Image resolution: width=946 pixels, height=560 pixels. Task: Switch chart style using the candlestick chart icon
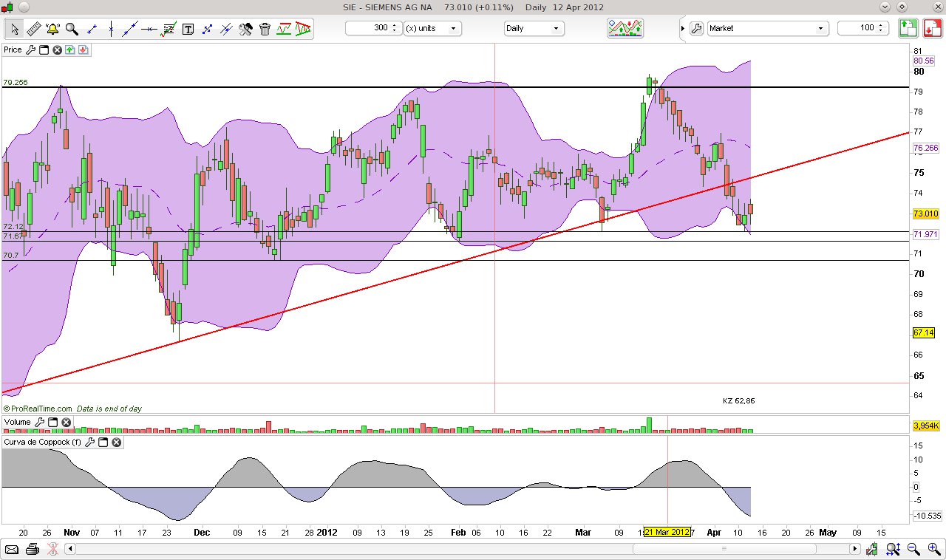(x=625, y=28)
